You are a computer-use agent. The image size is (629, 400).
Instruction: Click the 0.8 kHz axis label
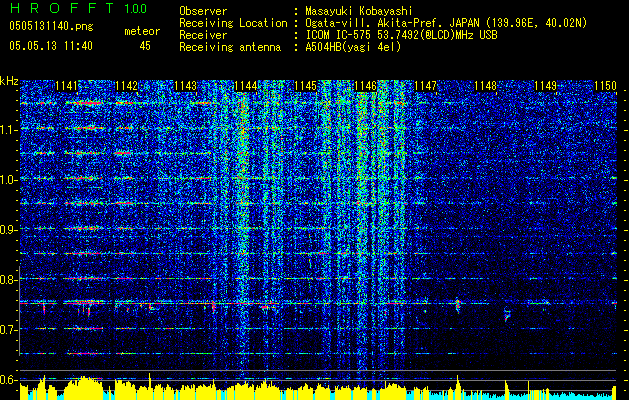coord(8,280)
